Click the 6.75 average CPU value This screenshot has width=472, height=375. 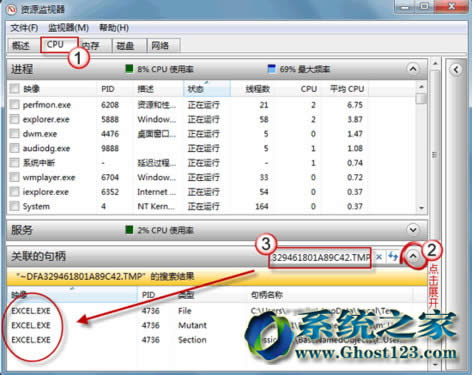(x=355, y=105)
